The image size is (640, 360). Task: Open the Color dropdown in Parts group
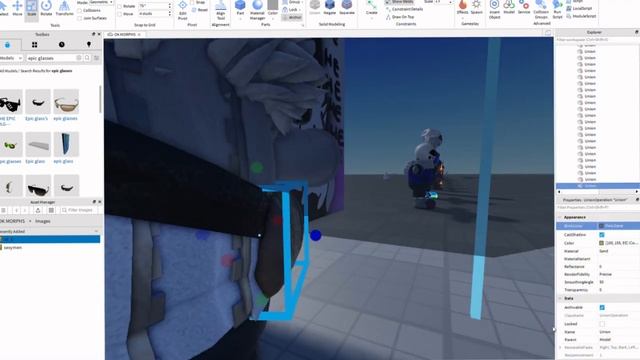coord(273,9)
